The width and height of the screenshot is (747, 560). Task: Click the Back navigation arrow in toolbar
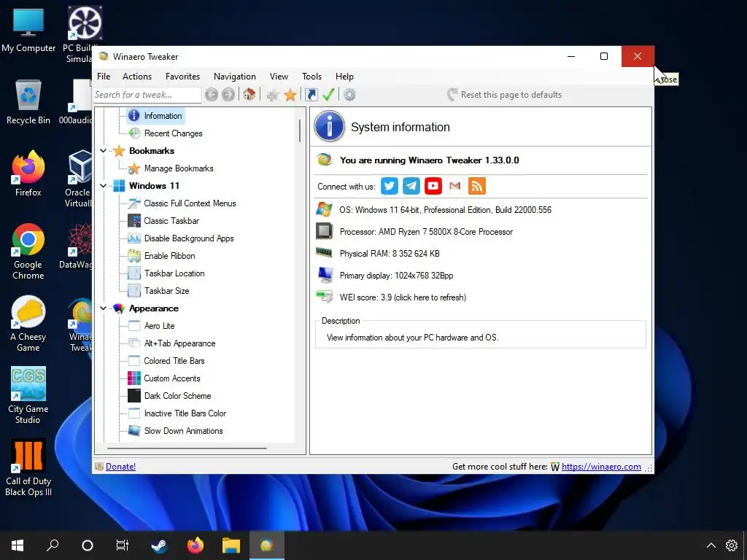coord(212,95)
